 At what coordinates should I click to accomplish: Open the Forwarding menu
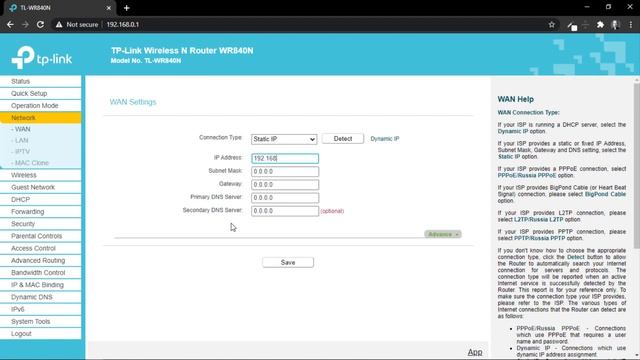pyautogui.click(x=40, y=212)
